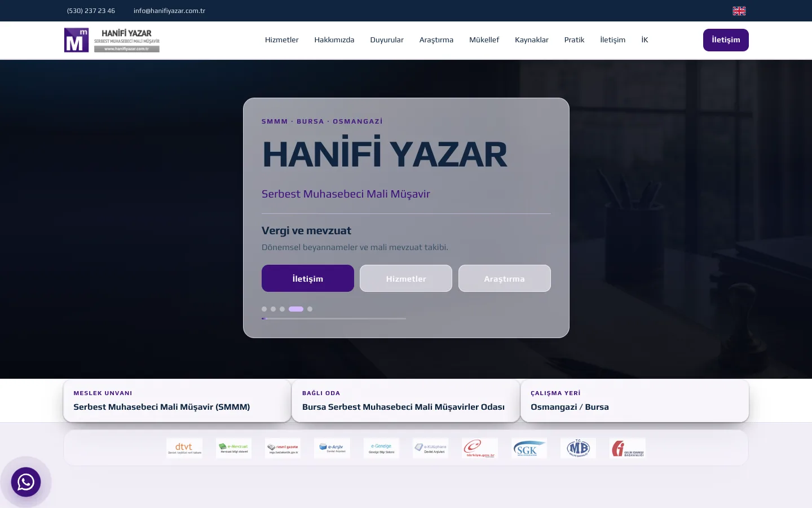Click the Hanifi Yazar logo
Image resolution: width=812 pixels, height=508 pixels.
(x=112, y=40)
